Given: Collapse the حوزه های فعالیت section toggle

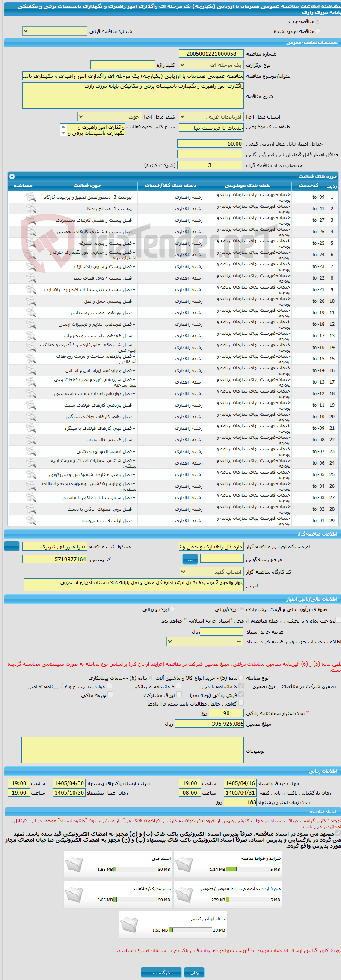Looking at the screenshot, I should 12,176.
